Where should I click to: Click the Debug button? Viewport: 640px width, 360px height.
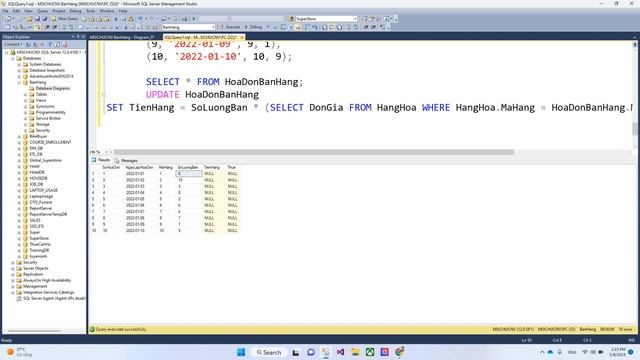254,27
